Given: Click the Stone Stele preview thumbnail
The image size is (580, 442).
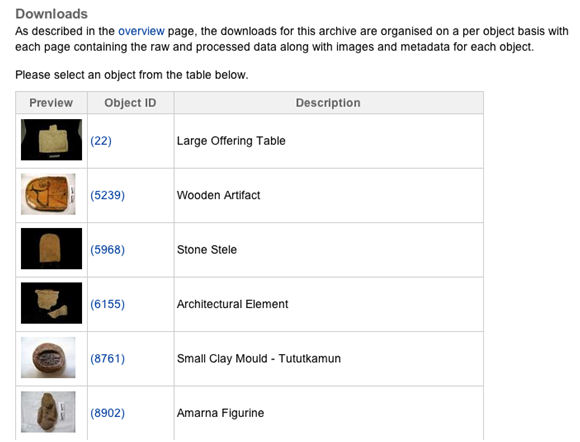Looking at the screenshot, I should coord(51,249).
